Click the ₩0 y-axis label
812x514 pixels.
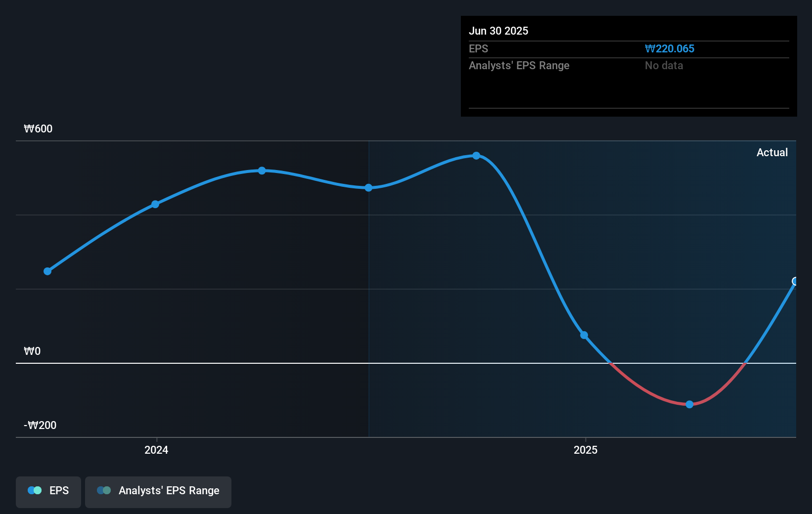32,351
